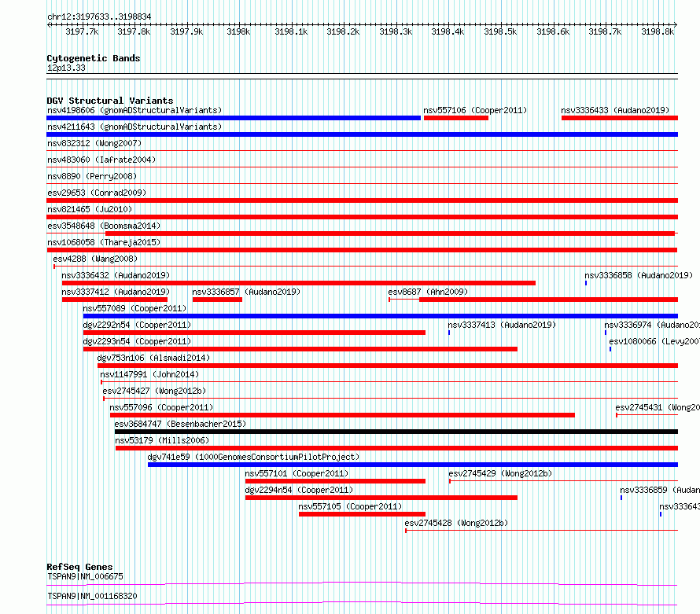
Task: Click the red nsv3336857 variant bar
Action: [x=217, y=300]
